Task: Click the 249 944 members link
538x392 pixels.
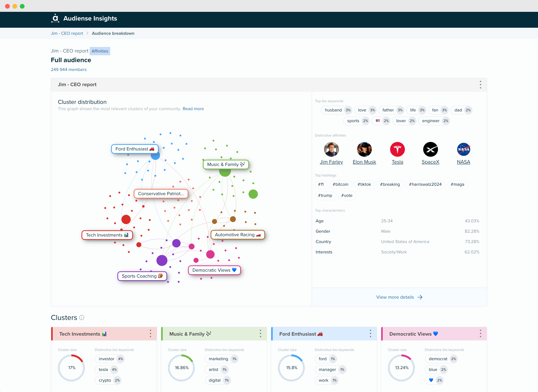Action: (68, 69)
